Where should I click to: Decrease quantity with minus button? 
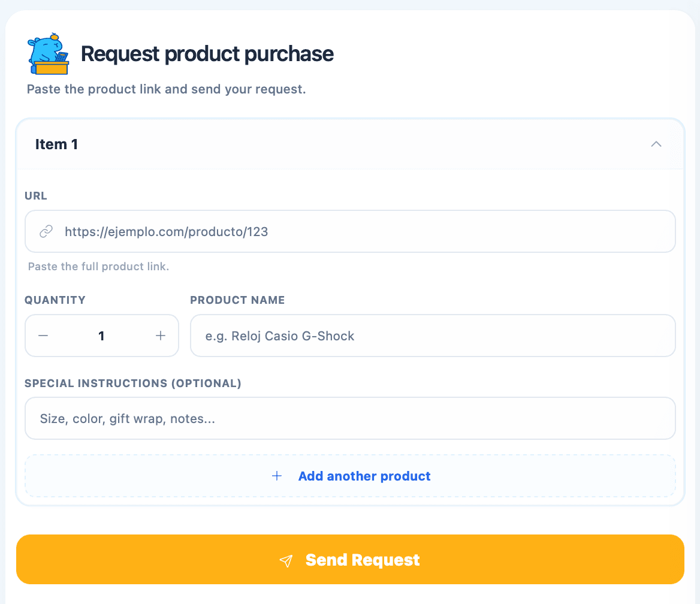(43, 336)
